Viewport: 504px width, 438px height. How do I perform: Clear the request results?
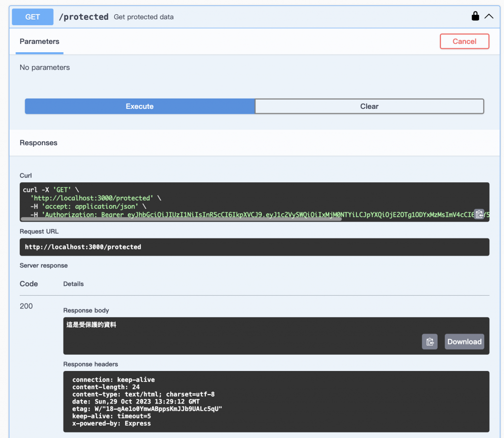[369, 106]
